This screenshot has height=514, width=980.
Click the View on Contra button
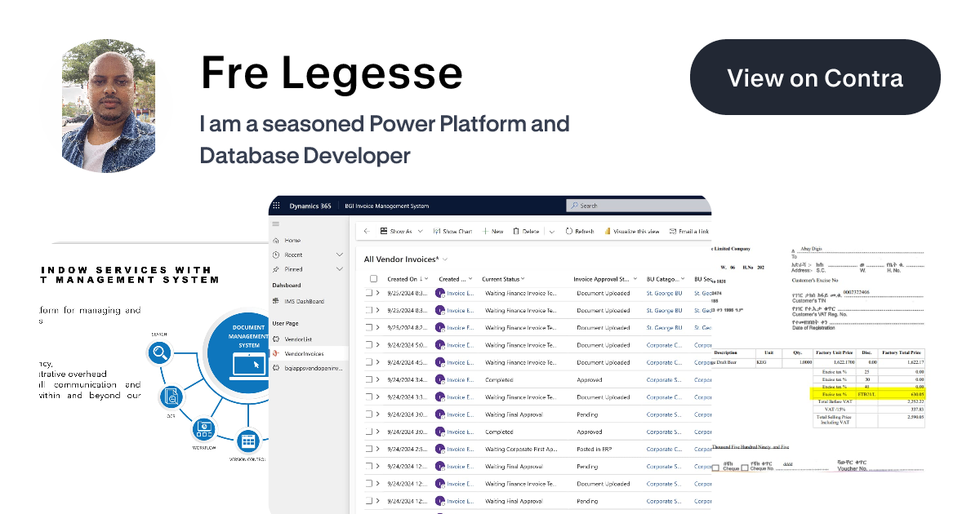(x=815, y=78)
